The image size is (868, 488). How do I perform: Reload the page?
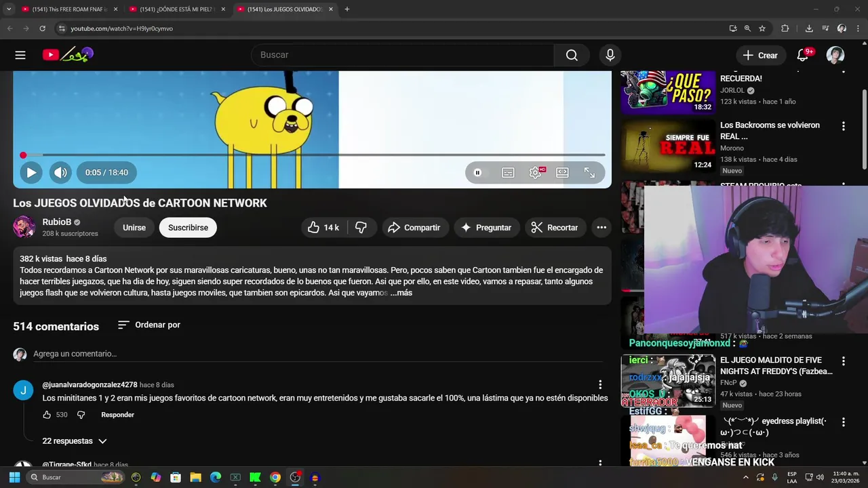coord(42,28)
